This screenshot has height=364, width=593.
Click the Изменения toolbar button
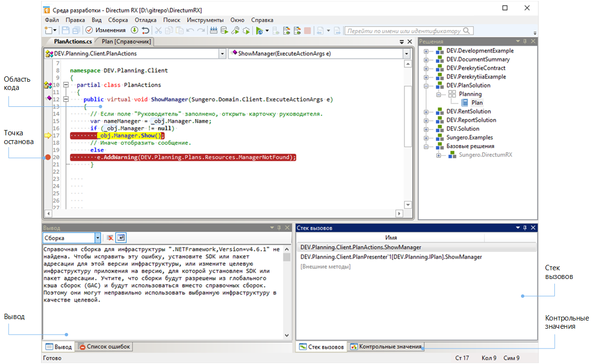click(106, 30)
